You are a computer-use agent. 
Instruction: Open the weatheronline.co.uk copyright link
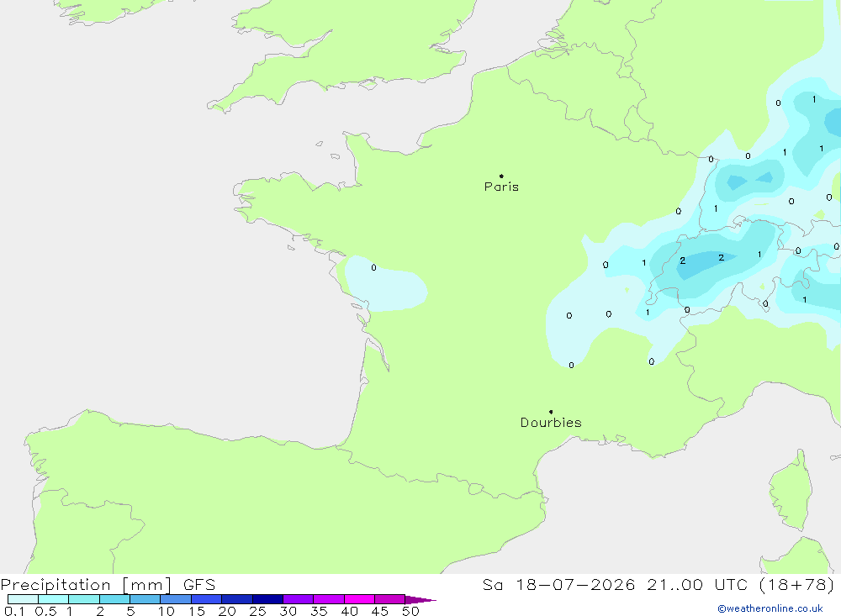tap(770, 608)
